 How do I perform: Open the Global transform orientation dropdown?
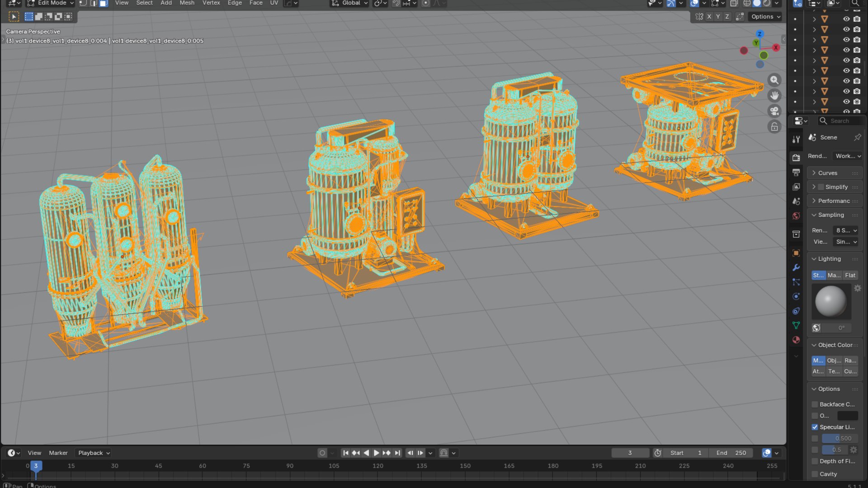(349, 3)
